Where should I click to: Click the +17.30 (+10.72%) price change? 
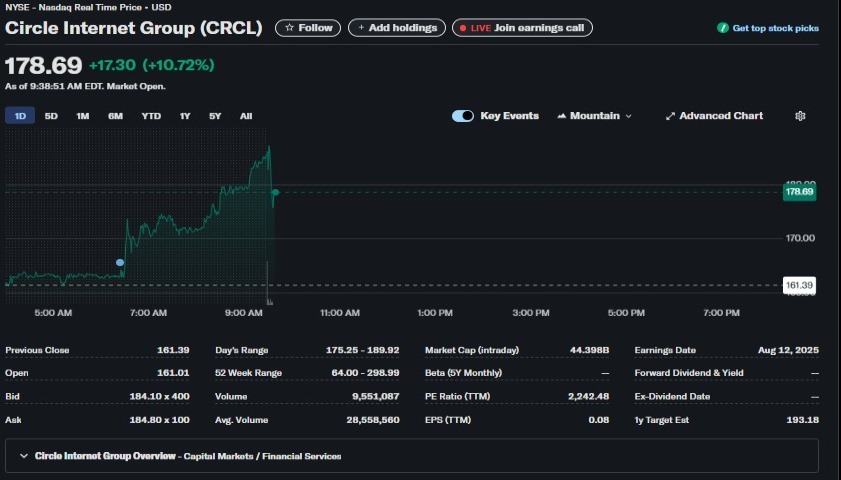[x=152, y=65]
